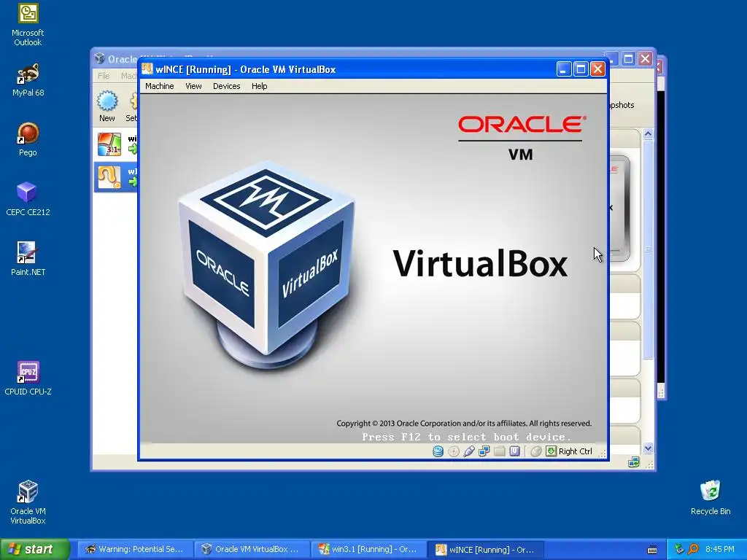
Task: Click the mouse integration status icon
Action: (x=535, y=451)
